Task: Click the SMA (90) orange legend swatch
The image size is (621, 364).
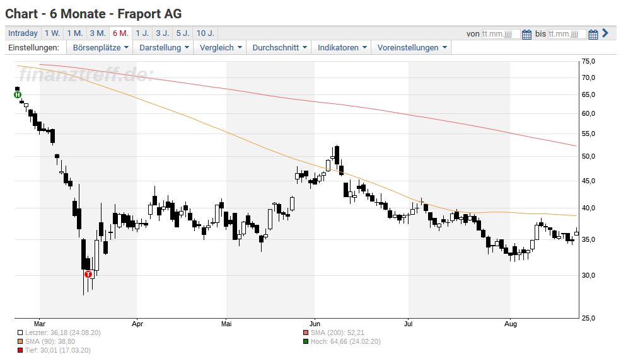Action: [20, 341]
